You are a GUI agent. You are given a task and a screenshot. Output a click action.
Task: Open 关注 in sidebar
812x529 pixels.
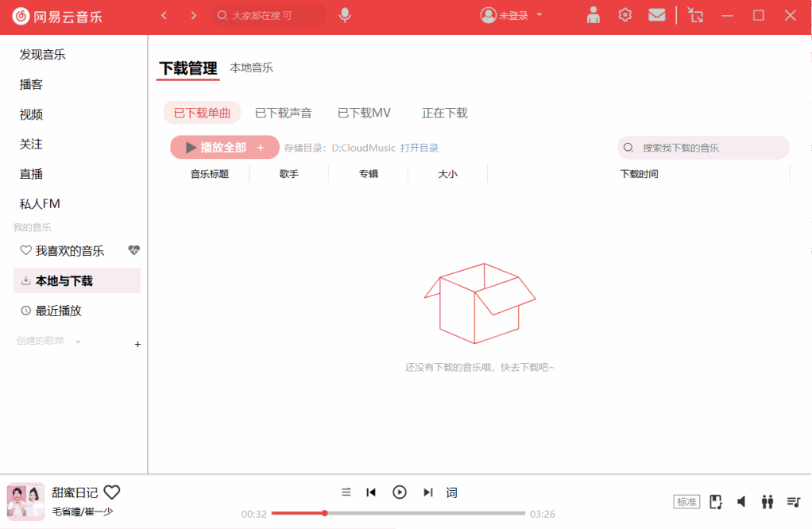(x=31, y=144)
